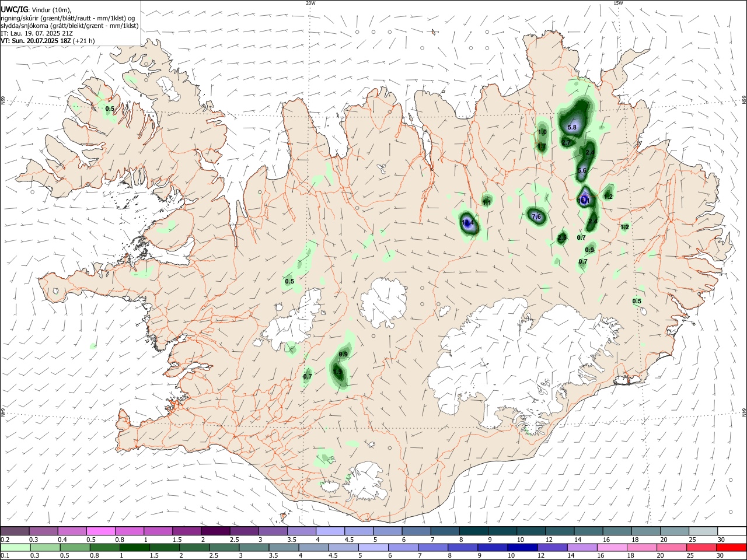Click the 1.0 precipitation value on the map
The height and width of the screenshot is (560, 747).
542,132
